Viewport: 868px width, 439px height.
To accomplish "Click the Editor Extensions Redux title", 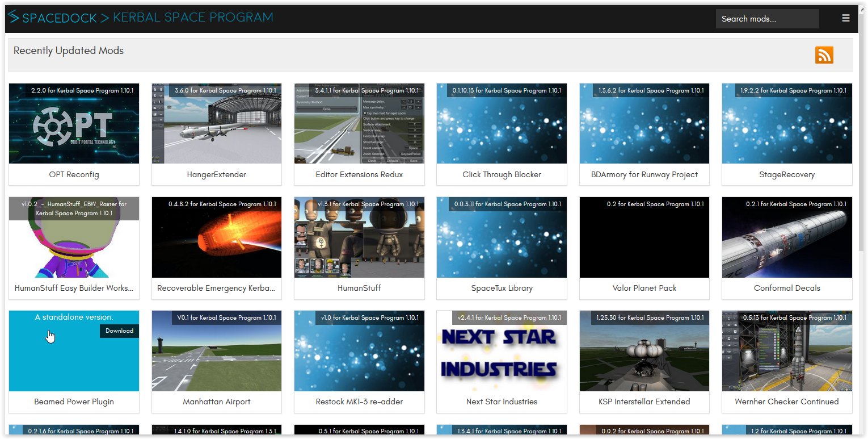I will (359, 174).
